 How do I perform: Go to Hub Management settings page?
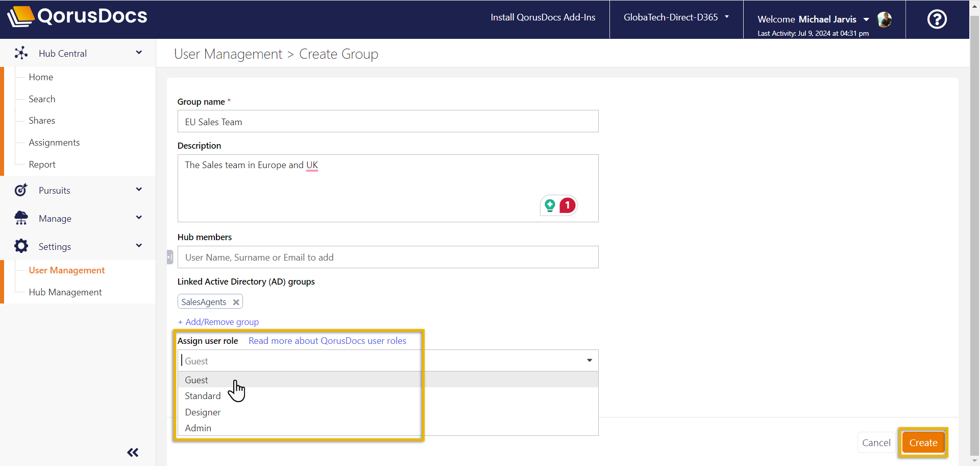click(x=65, y=292)
